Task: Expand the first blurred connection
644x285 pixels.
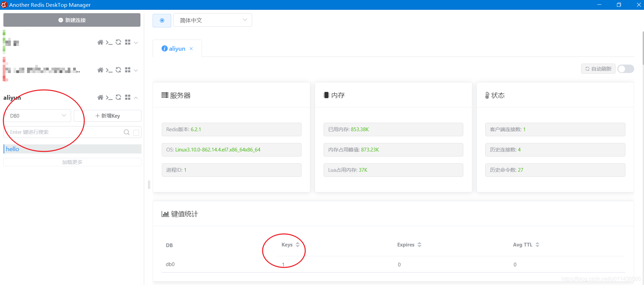Action: [x=136, y=43]
